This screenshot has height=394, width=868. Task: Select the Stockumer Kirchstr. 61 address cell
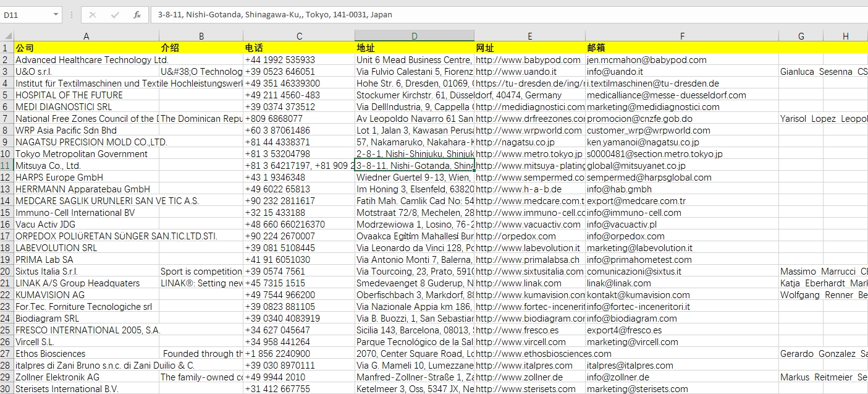tap(415, 95)
